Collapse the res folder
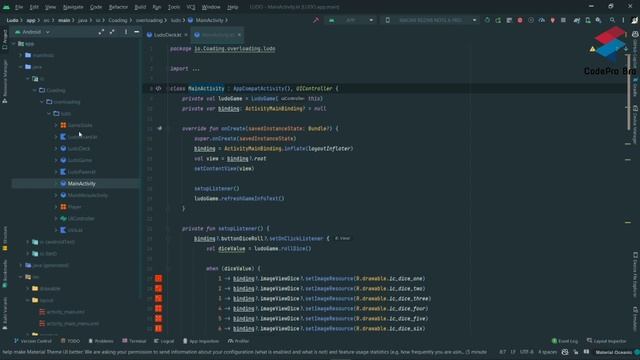 tap(21, 277)
